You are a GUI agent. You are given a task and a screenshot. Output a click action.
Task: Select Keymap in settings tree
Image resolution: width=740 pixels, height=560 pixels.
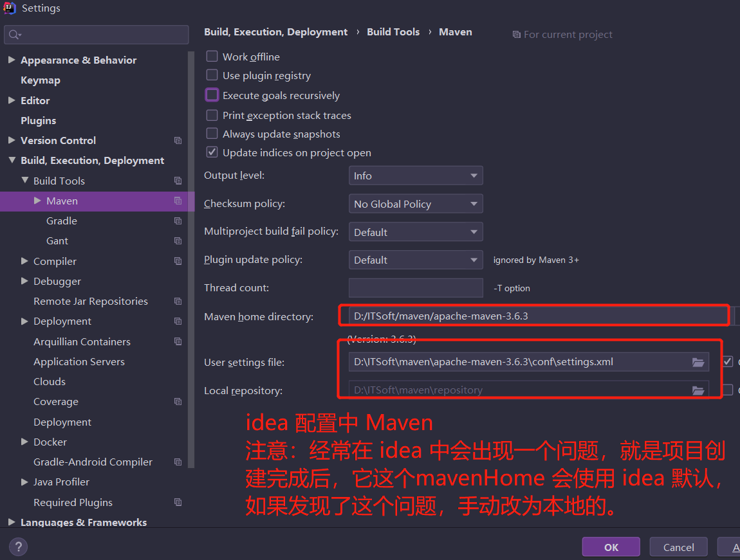click(40, 80)
